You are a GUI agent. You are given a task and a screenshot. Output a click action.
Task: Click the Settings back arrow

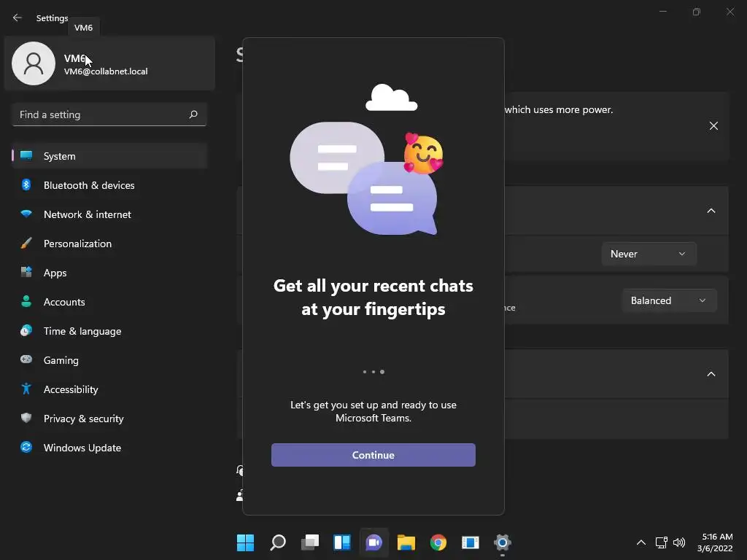pos(18,17)
